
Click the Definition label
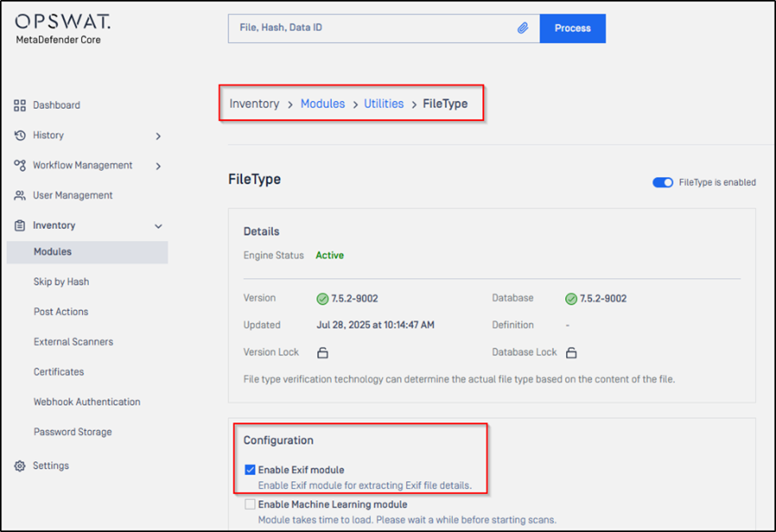[513, 325]
